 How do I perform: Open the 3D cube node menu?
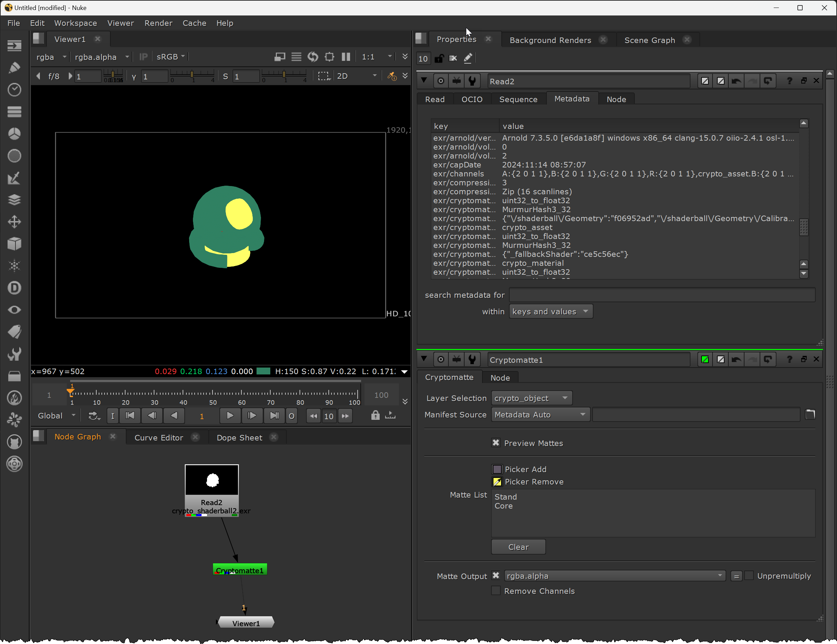[14, 244]
